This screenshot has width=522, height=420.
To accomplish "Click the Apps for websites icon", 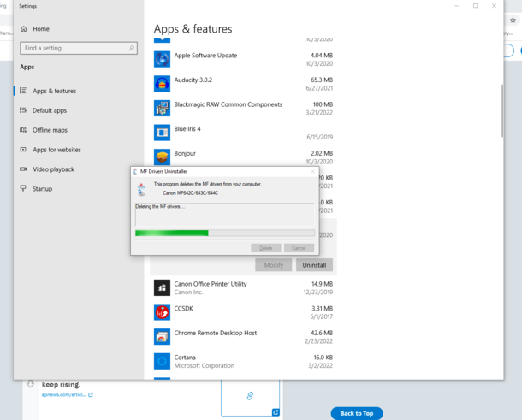I will tap(23, 150).
